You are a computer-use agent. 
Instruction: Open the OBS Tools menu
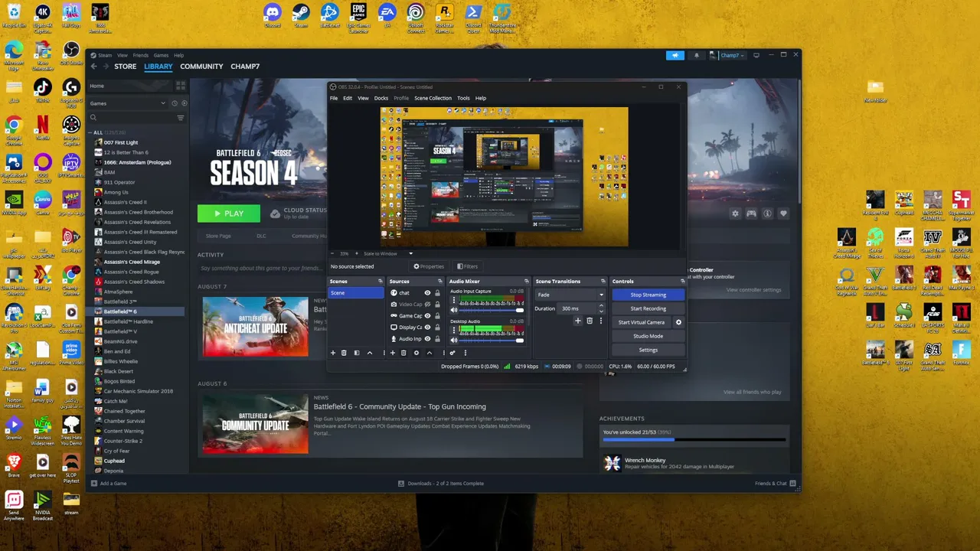(463, 98)
